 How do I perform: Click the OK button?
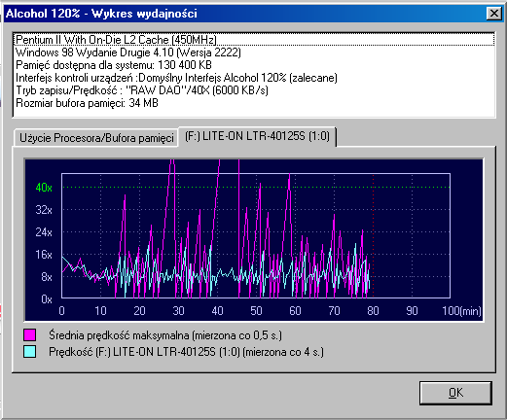[x=455, y=393]
